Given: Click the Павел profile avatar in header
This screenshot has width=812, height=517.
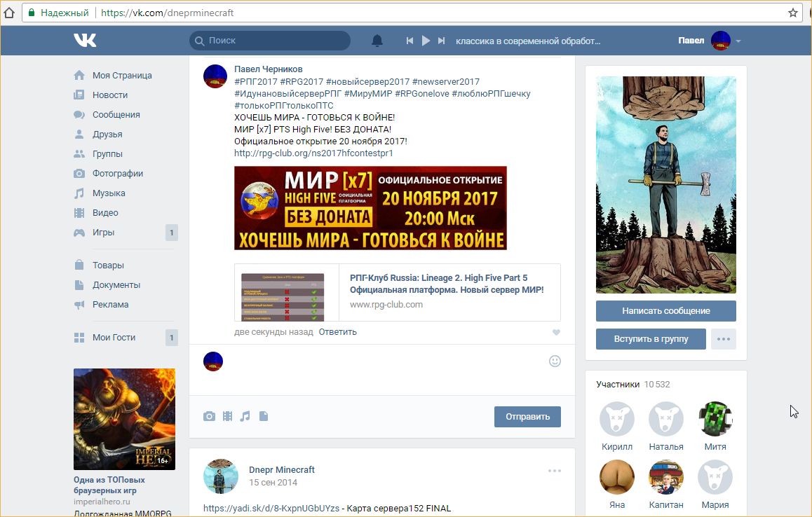Looking at the screenshot, I should click(720, 41).
